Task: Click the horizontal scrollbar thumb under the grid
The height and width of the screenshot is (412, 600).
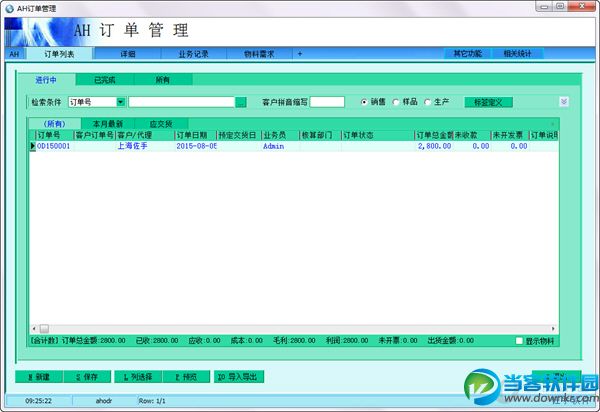Action: pyautogui.click(x=44, y=329)
